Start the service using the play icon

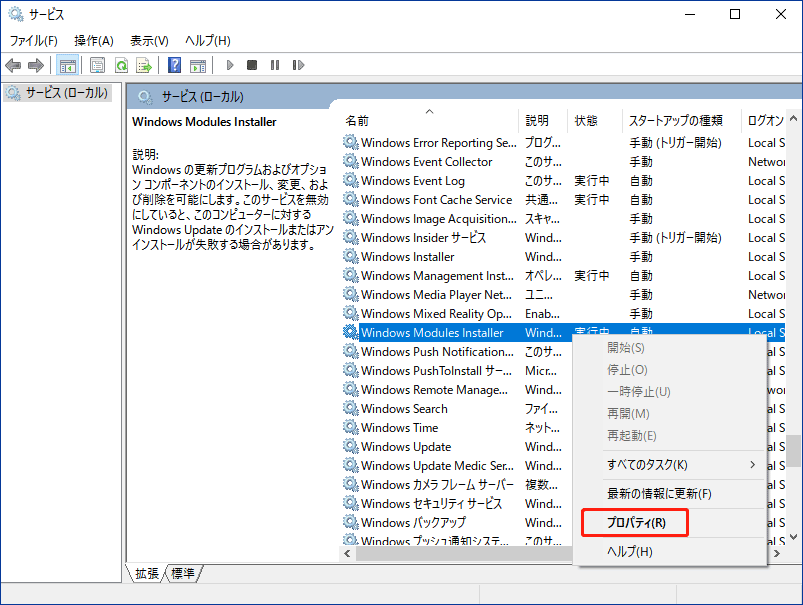click(x=229, y=65)
